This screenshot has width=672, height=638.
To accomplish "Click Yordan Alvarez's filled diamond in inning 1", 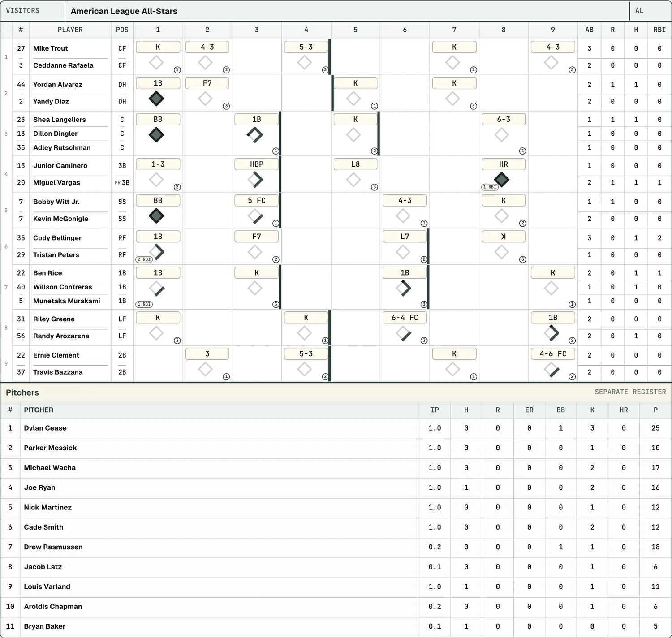I will 156,99.
